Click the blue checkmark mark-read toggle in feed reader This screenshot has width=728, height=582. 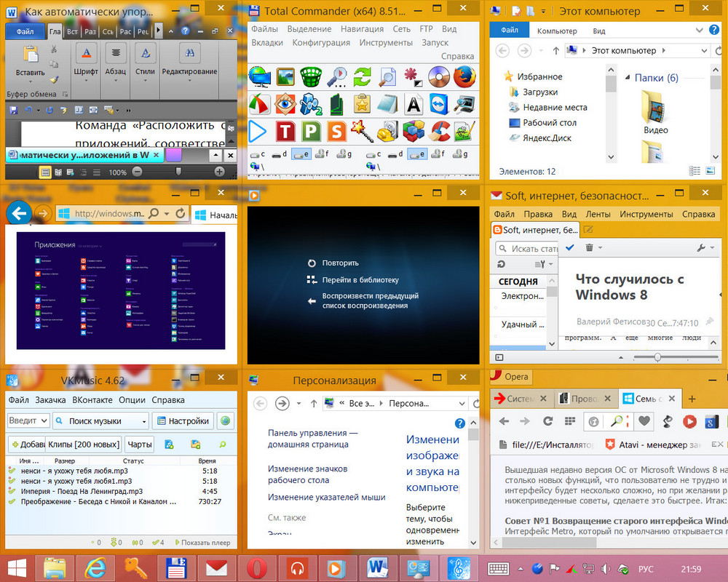570,247
